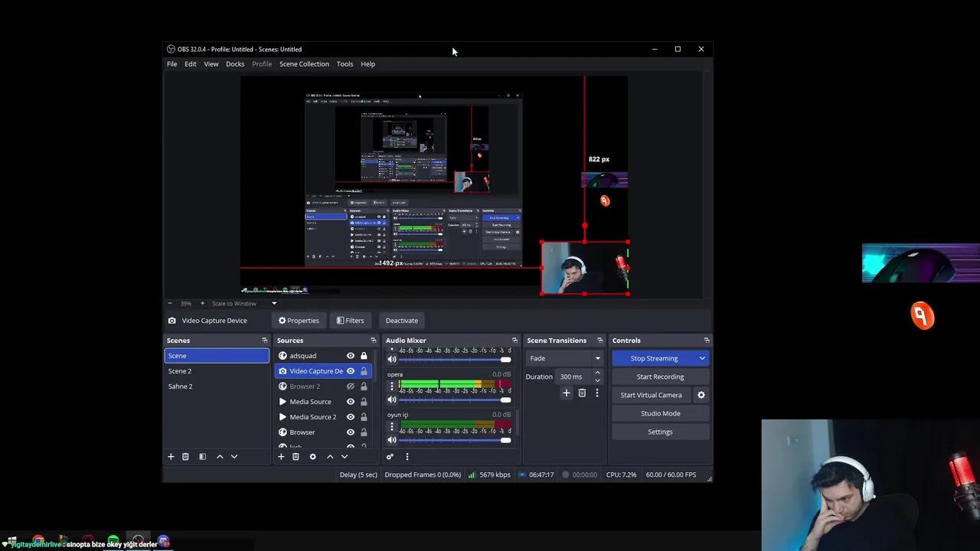
Task: Expand the Stop Streaming options arrow
Action: [702, 358]
